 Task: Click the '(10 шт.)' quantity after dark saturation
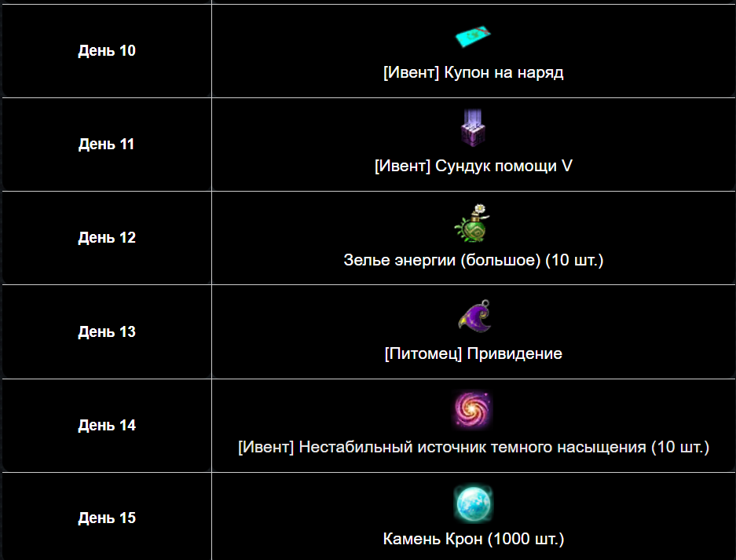click(x=680, y=447)
